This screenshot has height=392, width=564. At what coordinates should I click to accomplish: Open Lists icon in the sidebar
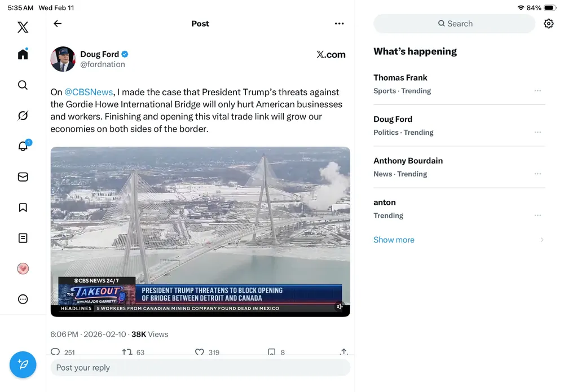point(23,238)
